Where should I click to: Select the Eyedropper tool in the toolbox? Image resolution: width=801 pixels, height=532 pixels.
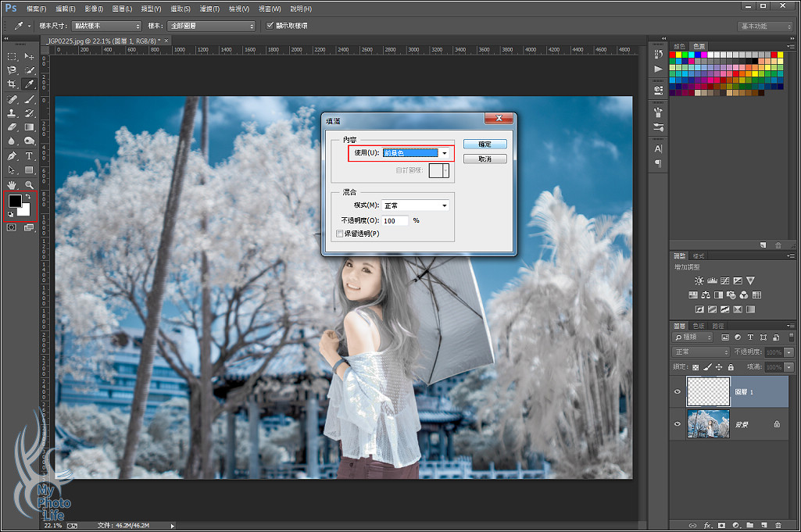point(29,84)
